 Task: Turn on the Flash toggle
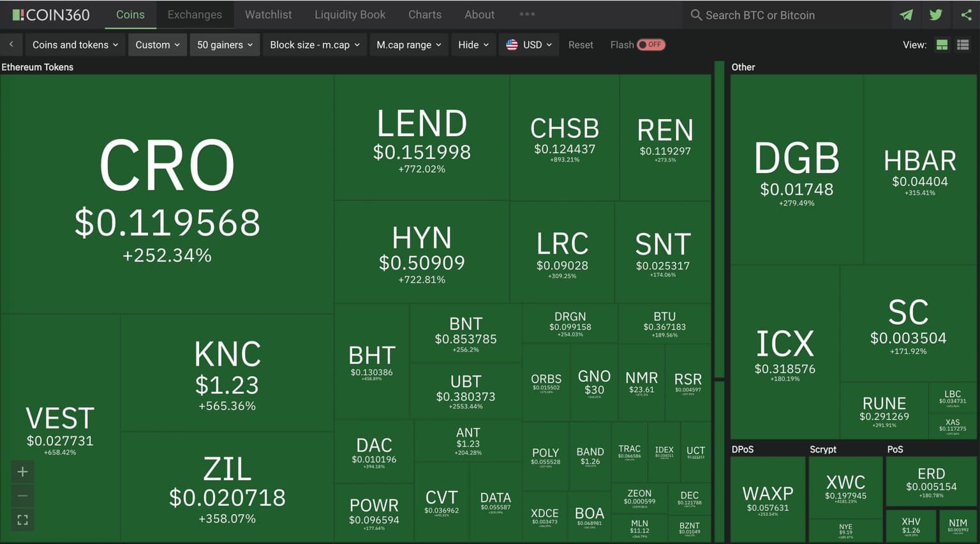(x=651, y=45)
